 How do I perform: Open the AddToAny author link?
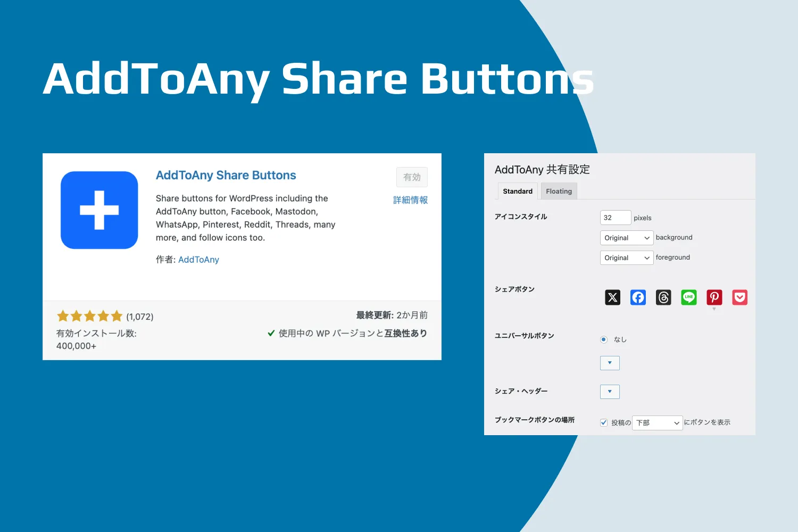click(x=198, y=260)
